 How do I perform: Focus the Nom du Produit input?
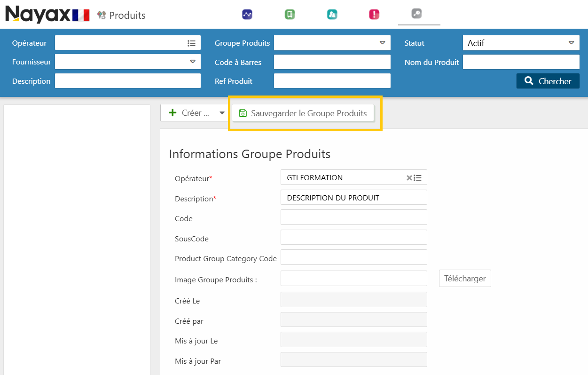tap(521, 62)
